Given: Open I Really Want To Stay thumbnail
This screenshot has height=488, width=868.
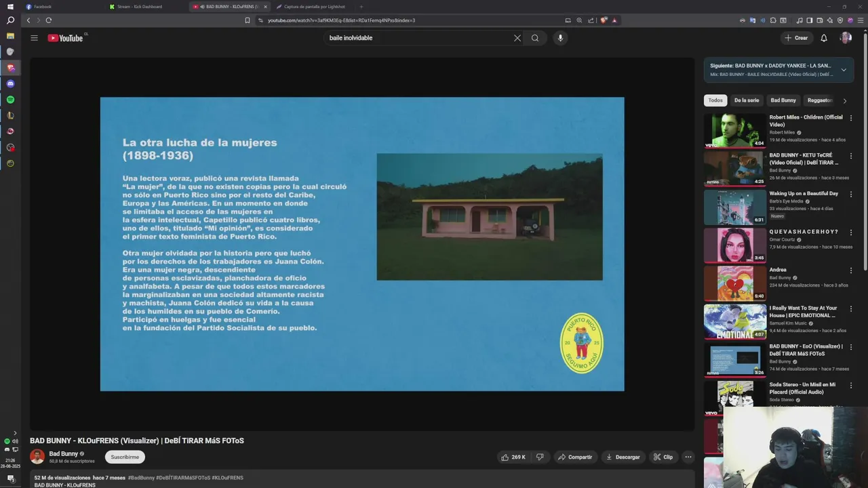Looking at the screenshot, I should [x=735, y=321].
